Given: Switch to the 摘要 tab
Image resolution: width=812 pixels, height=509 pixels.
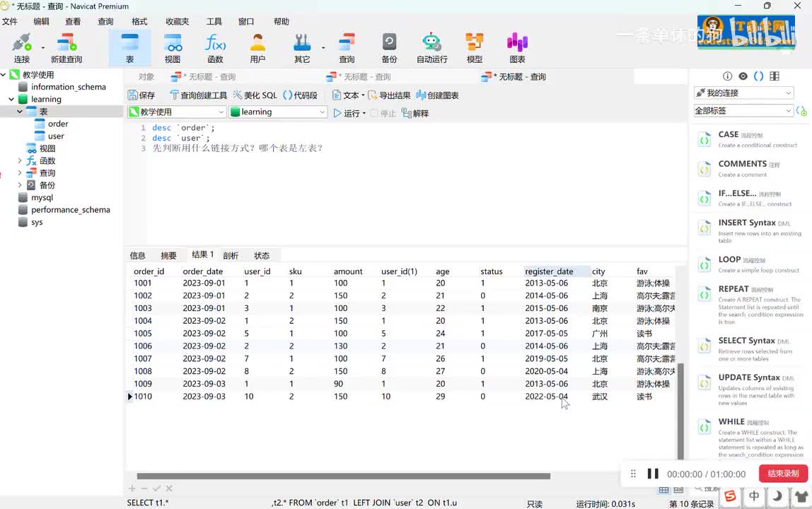Looking at the screenshot, I should (x=168, y=255).
